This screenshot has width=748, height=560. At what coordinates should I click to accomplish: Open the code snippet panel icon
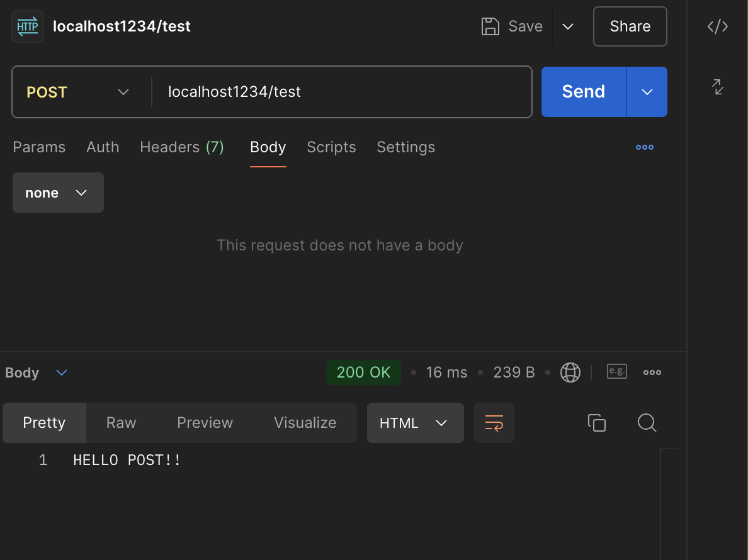pos(718,26)
